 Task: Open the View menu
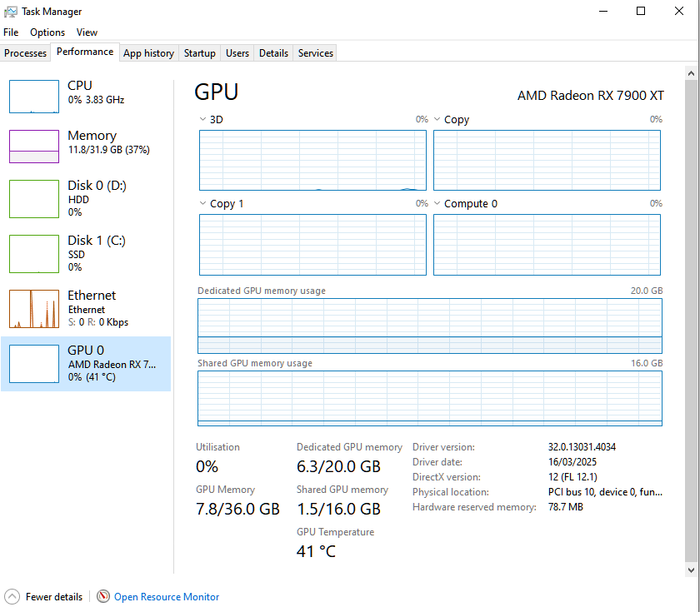click(x=87, y=32)
